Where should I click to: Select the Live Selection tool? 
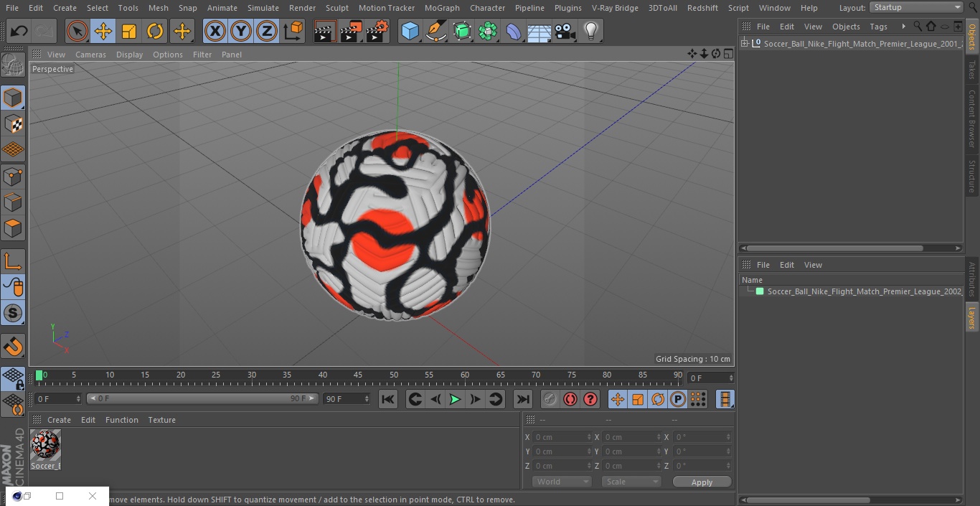(x=77, y=32)
